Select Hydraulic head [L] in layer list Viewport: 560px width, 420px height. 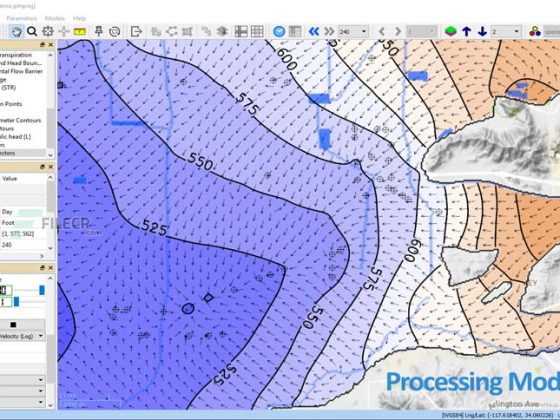[16, 136]
